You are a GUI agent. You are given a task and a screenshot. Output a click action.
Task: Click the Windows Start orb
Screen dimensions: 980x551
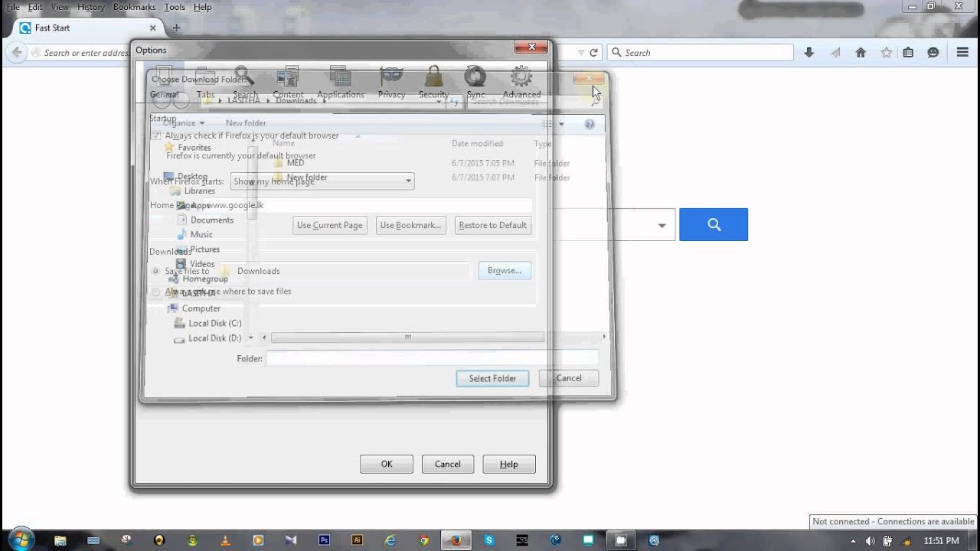click(21, 539)
